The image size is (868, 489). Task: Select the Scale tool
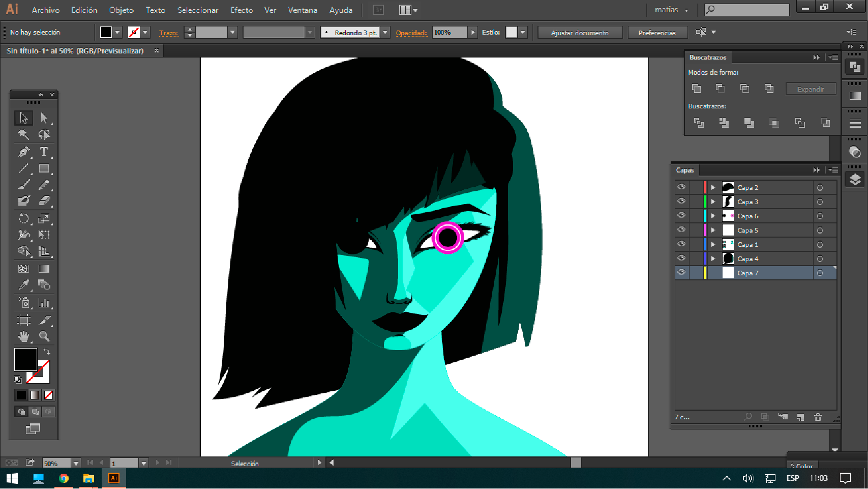[44, 218]
